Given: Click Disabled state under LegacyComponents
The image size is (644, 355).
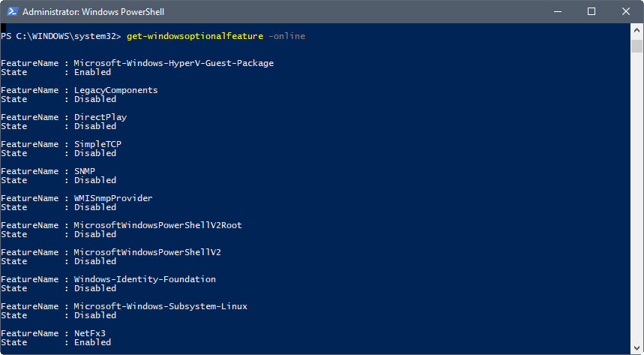Looking at the screenshot, I should coord(95,99).
